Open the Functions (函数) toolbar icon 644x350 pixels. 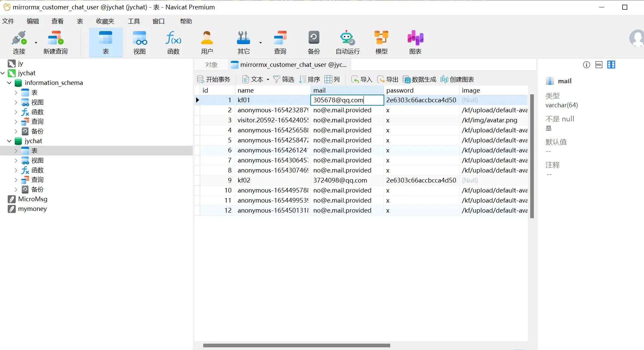(173, 42)
